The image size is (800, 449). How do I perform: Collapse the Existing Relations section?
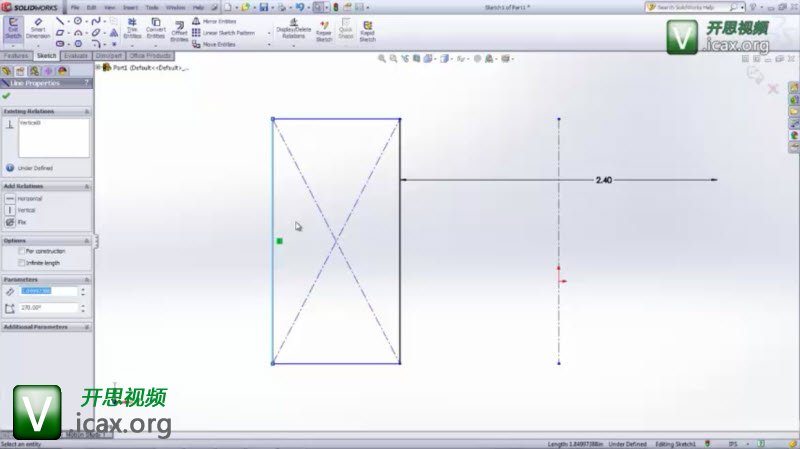coord(87,111)
